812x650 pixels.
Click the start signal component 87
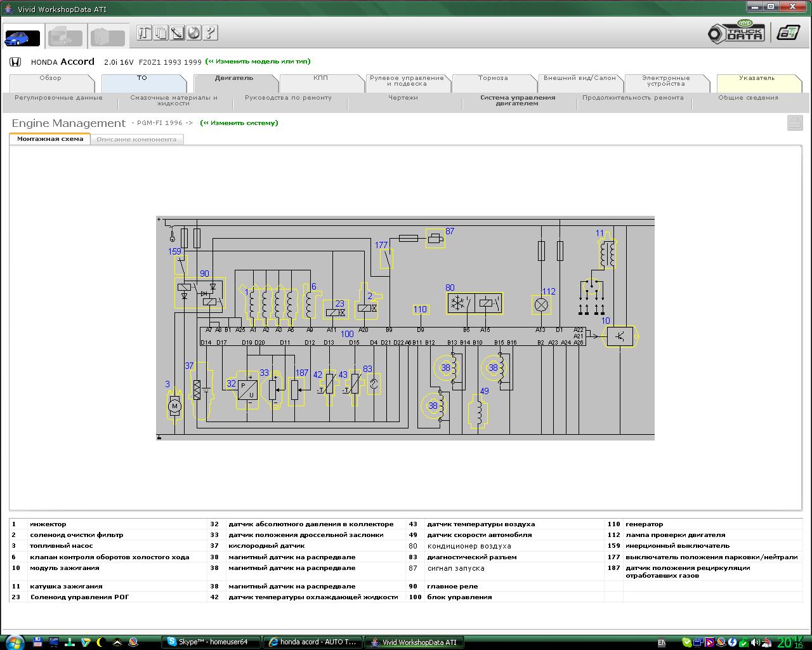[x=435, y=239]
